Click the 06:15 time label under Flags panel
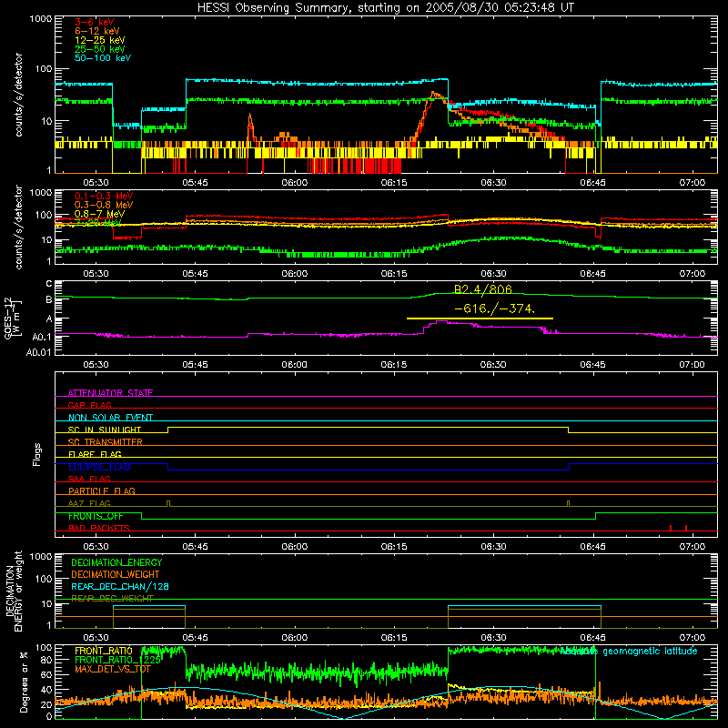728x728 pixels. click(394, 547)
